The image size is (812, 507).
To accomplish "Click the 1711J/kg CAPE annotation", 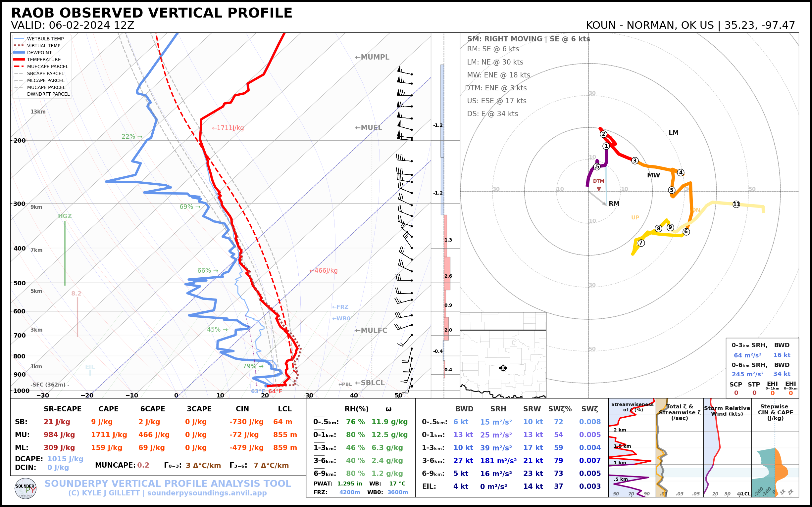I will 228,128.
